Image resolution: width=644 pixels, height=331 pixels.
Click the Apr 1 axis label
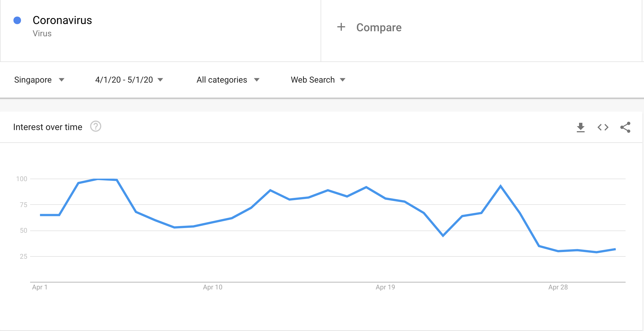tap(40, 287)
